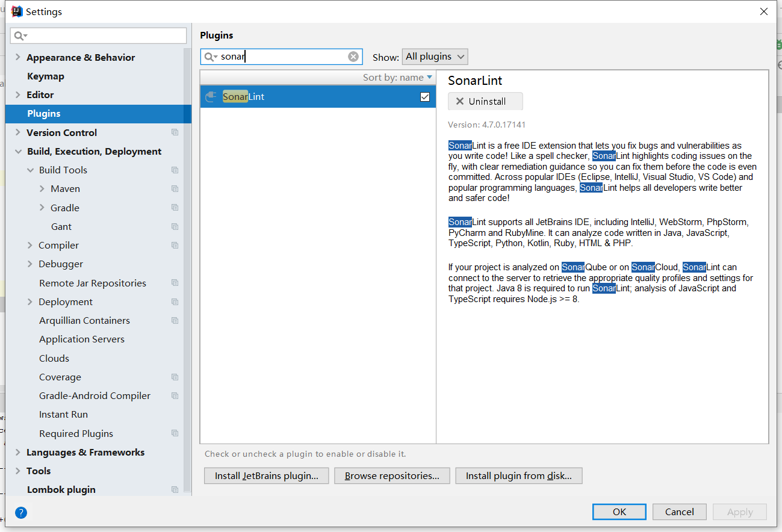
Task: Expand the Languages & Frameworks section
Action: tap(18, 452)
